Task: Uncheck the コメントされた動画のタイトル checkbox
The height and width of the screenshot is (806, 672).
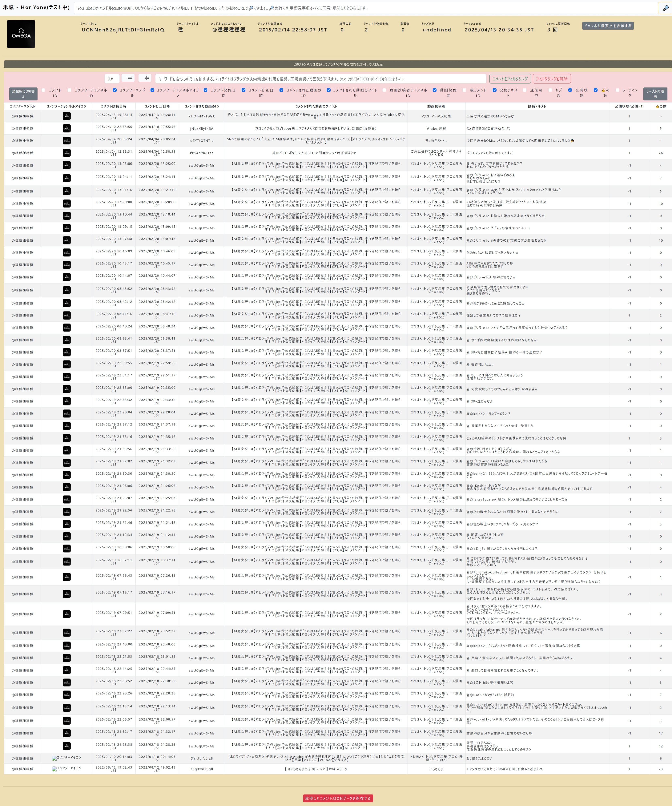Action: coord(329,90)
